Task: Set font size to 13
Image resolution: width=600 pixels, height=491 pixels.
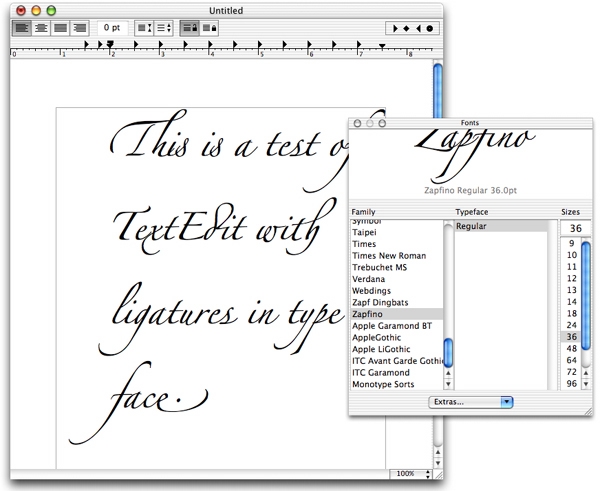Action: pos(571,290)
